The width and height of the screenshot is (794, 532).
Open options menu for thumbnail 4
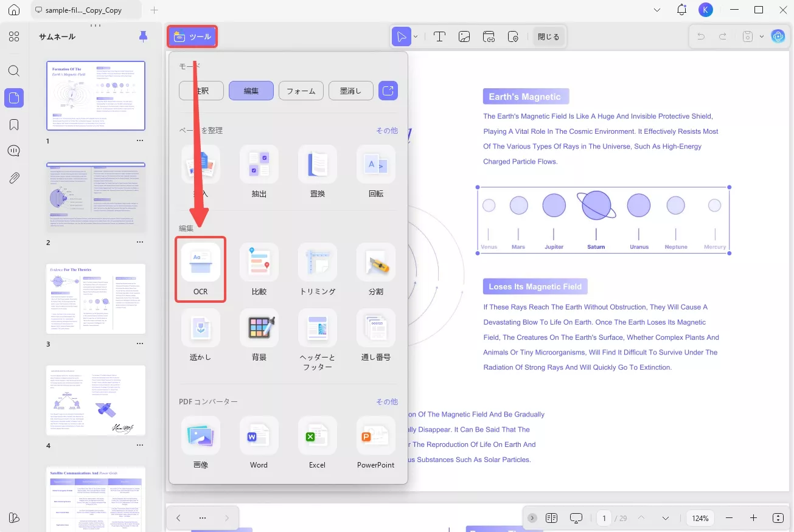140,445
